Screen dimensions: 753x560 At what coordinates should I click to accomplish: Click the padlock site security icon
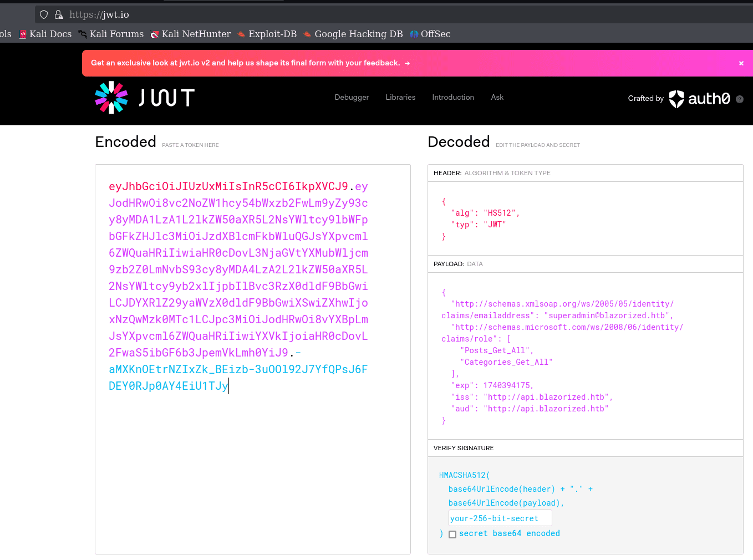tap(59, 14)
